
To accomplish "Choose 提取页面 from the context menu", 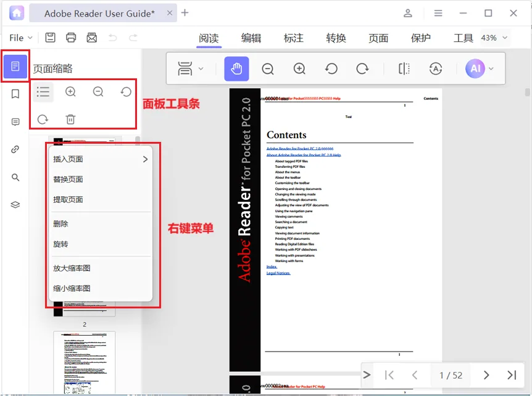I will coord(101,200).
